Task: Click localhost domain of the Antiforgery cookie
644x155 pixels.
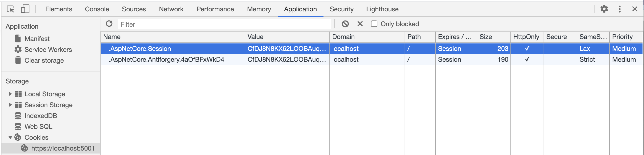Action: pos(345,60)
